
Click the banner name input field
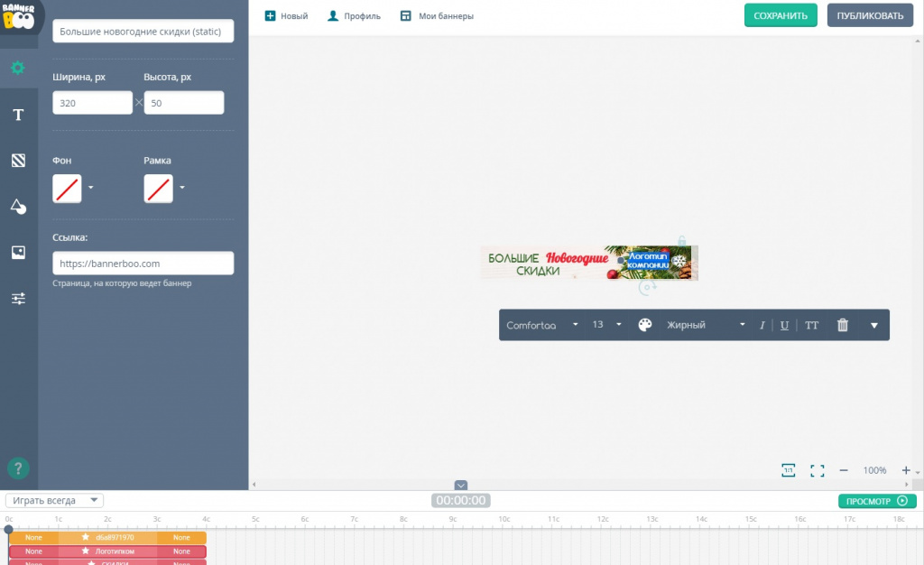(x=143, y=32)
